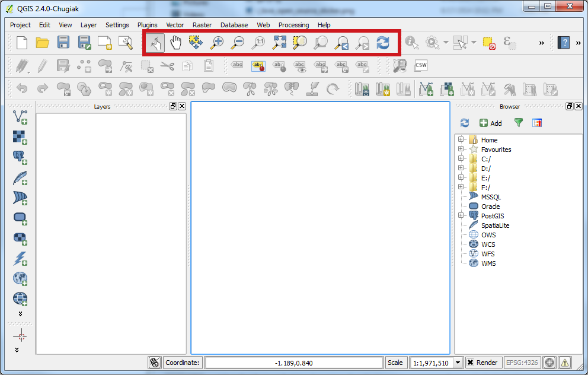Click the Save Project floppy icon
The width and height of the screenshot is (588, 375).
[x=63, y=42]
